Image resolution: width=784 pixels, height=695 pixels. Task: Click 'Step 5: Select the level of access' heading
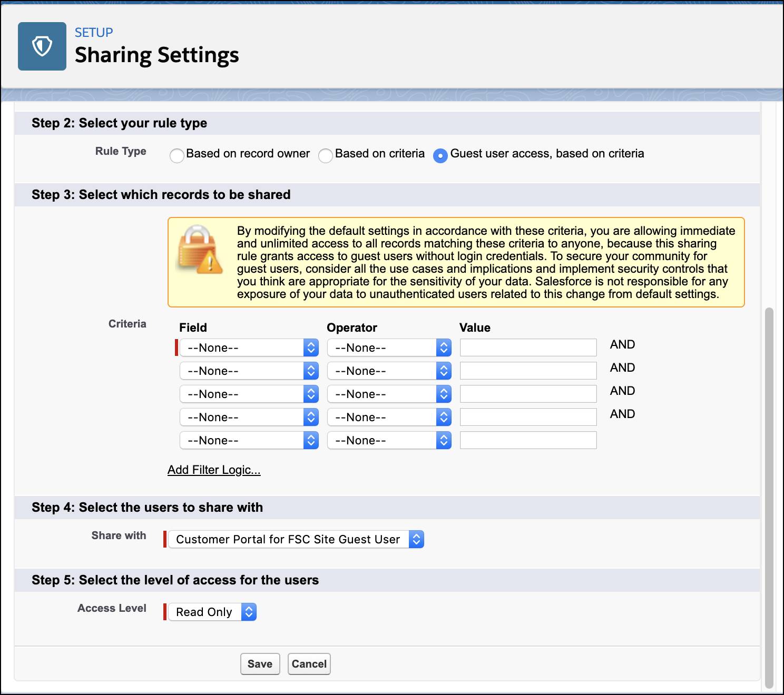point(175,580)
